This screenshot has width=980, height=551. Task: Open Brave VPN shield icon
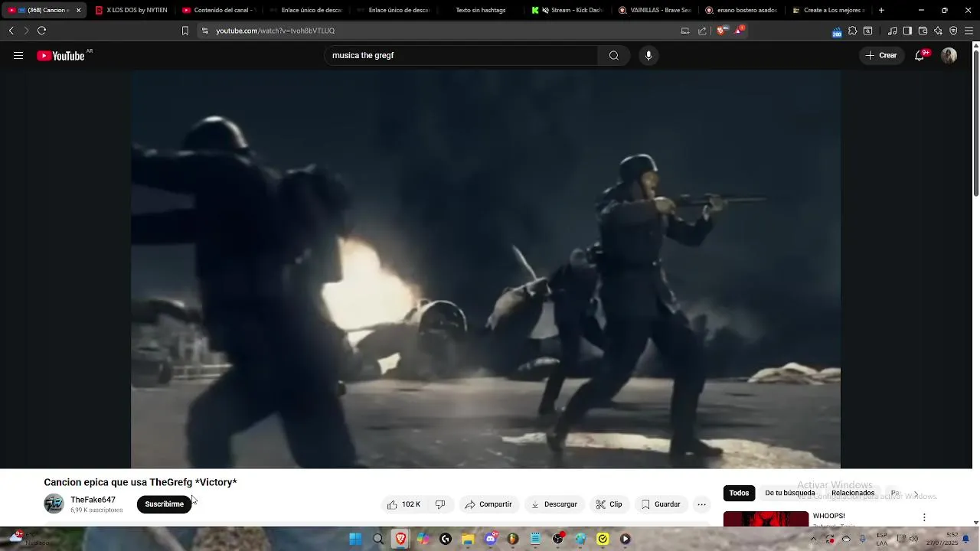(x=953, y=31)
